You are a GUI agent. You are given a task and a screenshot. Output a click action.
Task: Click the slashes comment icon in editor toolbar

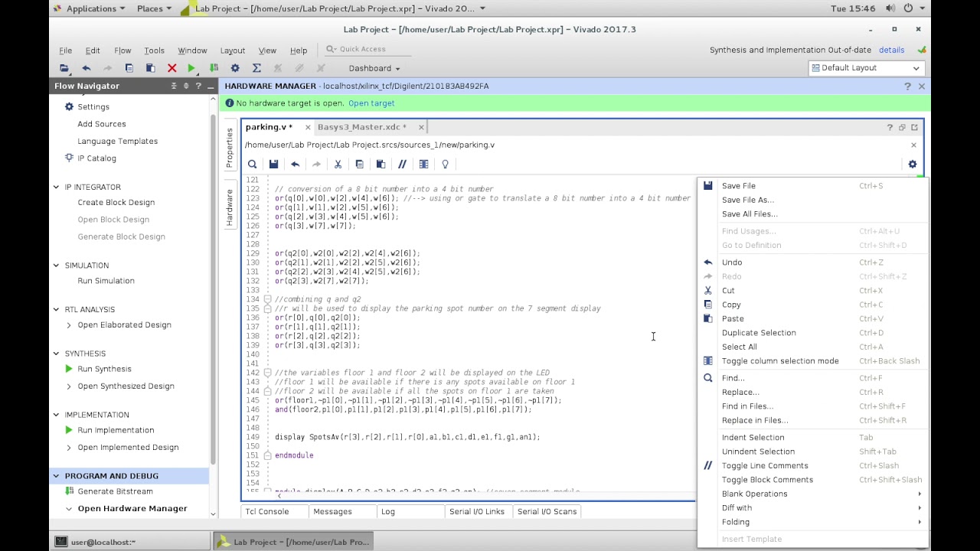(402, 164)
